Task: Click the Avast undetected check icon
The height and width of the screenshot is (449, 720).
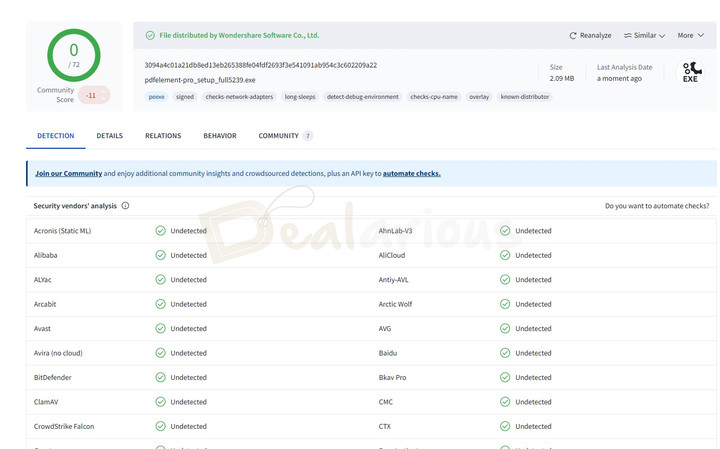Action: 160,328
